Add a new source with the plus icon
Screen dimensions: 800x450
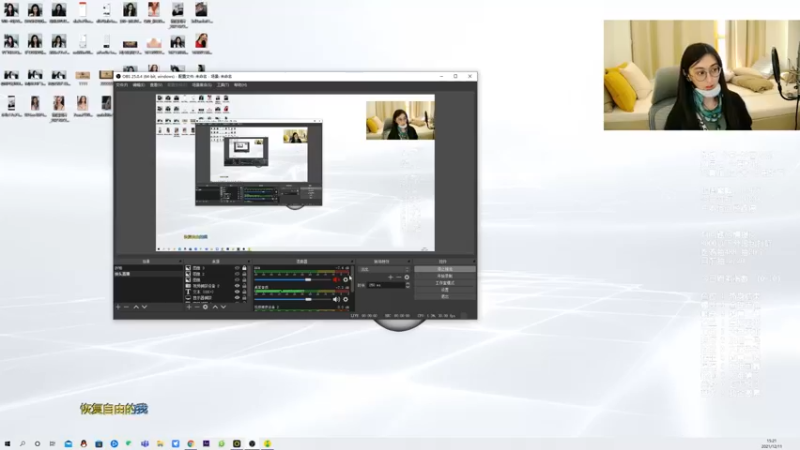tap(189, 307)
